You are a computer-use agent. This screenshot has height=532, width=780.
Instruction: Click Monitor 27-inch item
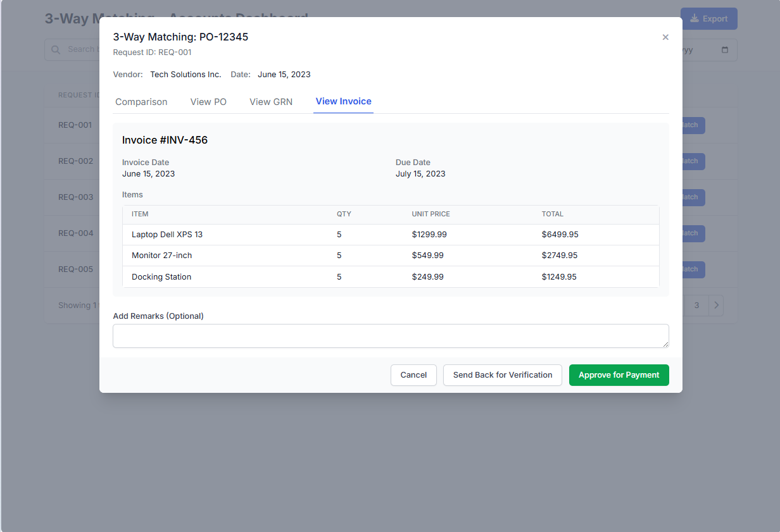(x=161, y=256)
